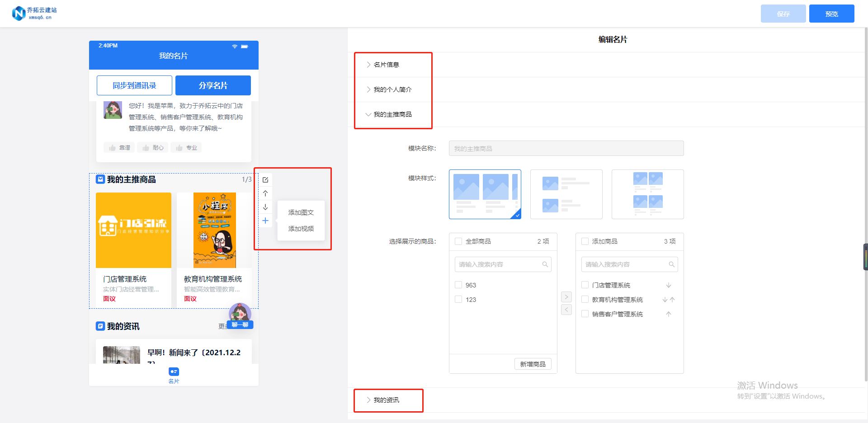The width and height of the screenshot is (868, 423).
Task: Choose 添加视频 from the popup menu
Action: pos(301,229)
